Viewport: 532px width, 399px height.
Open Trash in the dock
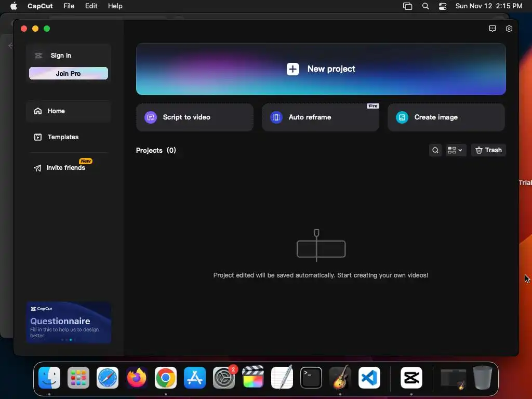point(483,378)
